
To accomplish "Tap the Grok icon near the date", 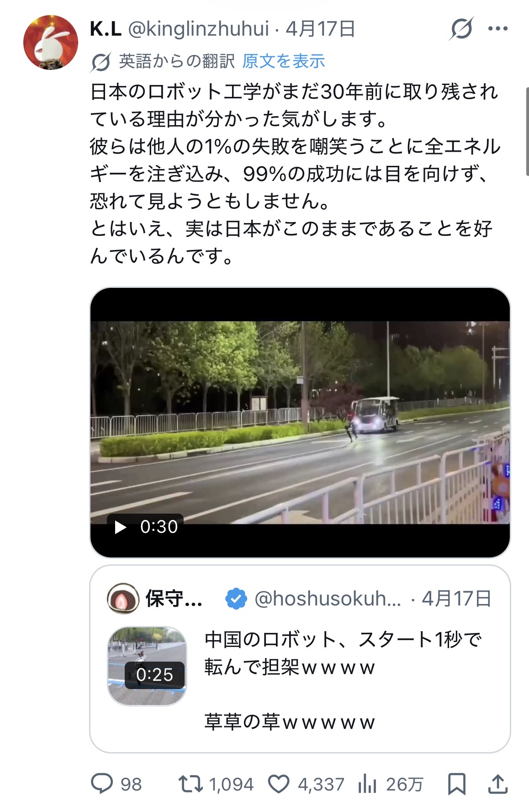I will point(461,29).
